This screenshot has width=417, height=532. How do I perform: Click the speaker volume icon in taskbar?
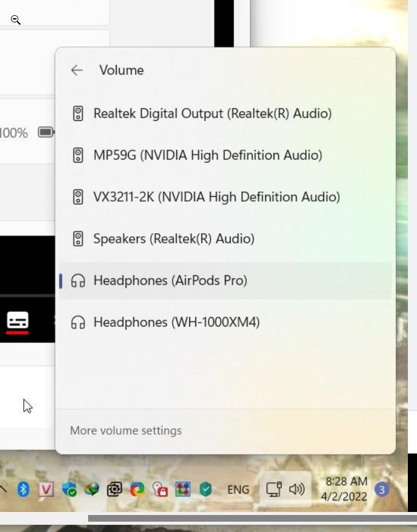[x=297, y=489]
